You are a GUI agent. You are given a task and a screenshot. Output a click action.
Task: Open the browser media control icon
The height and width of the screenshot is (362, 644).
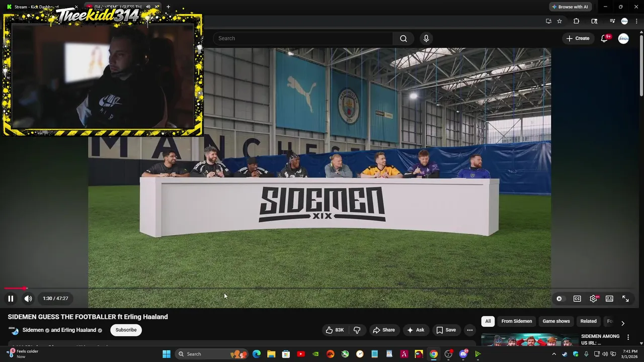tap(612, 21)
